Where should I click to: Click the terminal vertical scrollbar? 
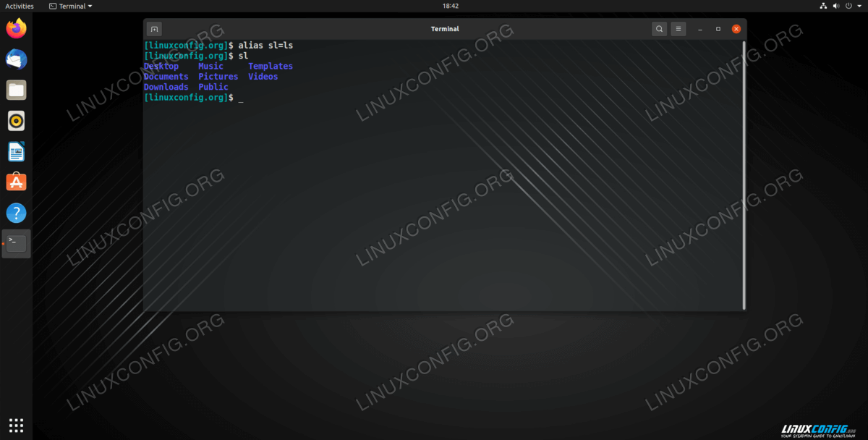click(x=744, y=174)
